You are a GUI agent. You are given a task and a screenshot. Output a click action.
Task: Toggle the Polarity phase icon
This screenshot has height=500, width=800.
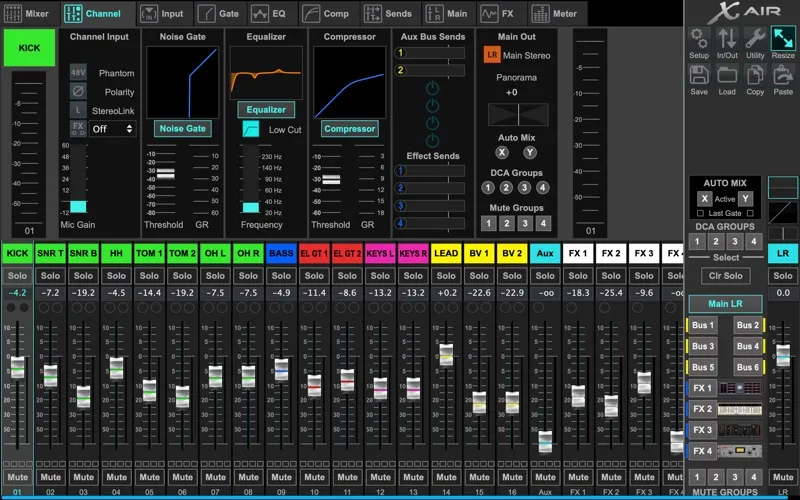(x=78, y=92)
